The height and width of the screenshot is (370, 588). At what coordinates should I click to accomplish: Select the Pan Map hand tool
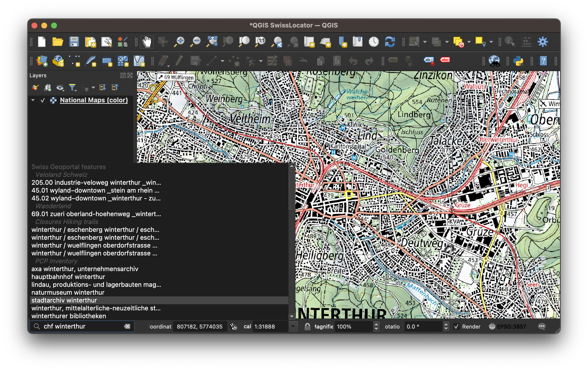(x=147, y=42)
